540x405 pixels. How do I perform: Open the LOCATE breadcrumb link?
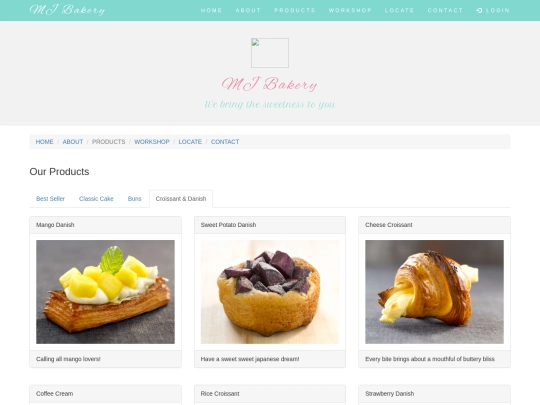coord(190,142)
